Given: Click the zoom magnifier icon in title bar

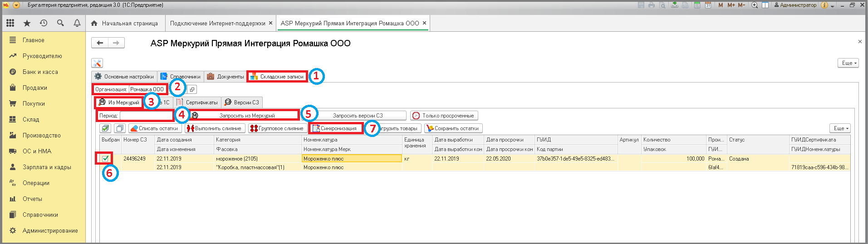Looking at the screenshot, I should [x=755, y=5].
